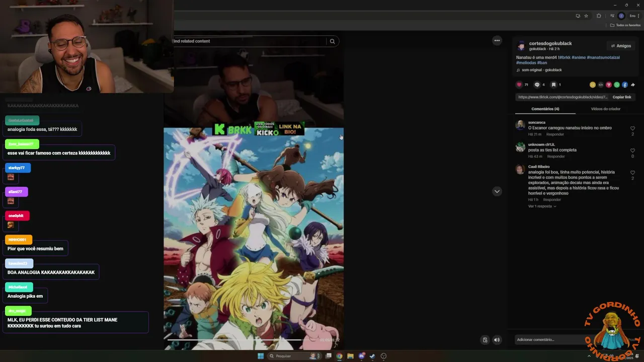
Task: Open unknowm ch'LiL's avatar
Action: 520,147
